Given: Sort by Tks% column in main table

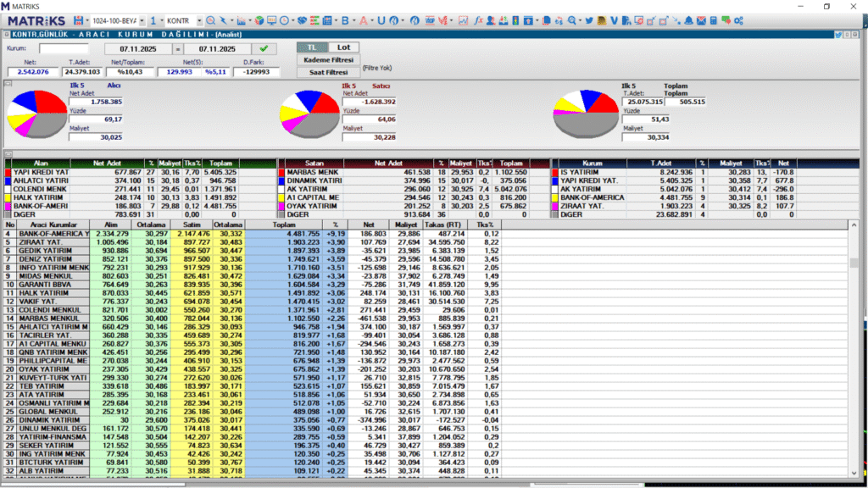Looking at the screenshot, I should click(484, 225).
